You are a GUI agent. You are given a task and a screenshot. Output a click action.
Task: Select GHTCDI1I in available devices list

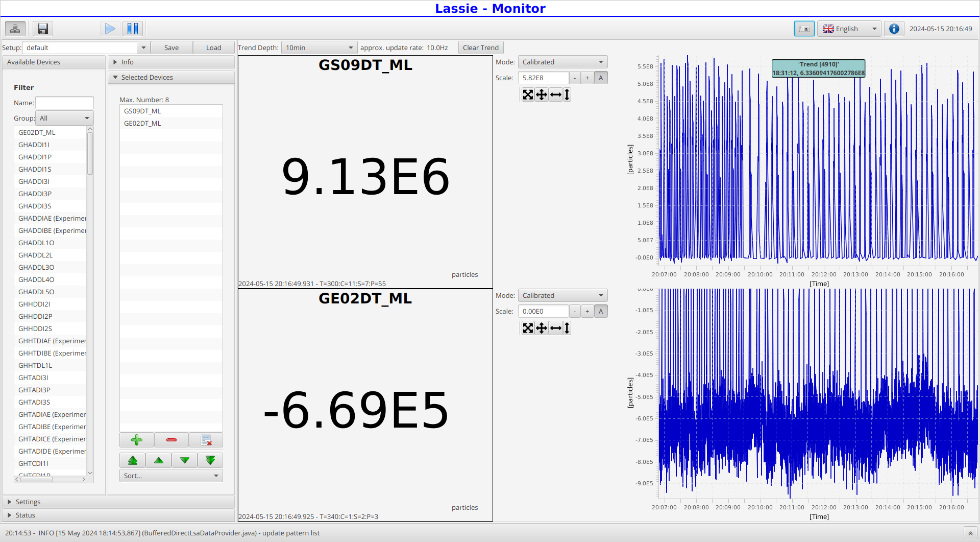[51, 463]
